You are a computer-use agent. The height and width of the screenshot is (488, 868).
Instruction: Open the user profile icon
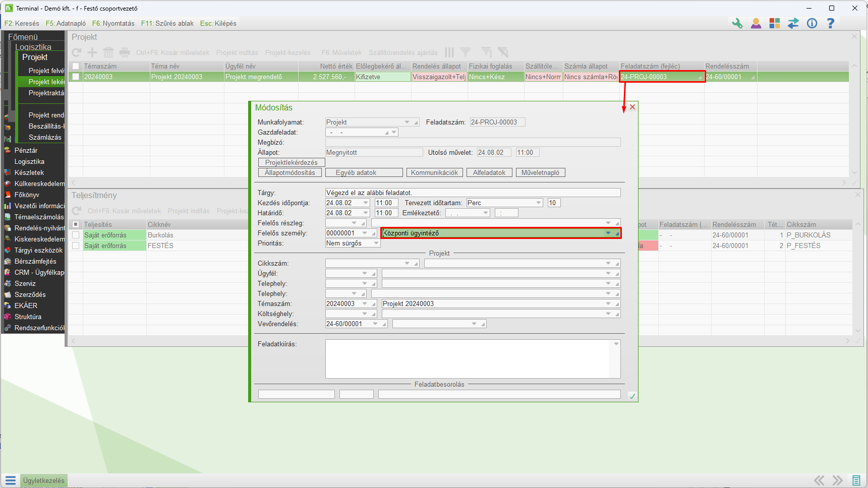coord(756,23)
